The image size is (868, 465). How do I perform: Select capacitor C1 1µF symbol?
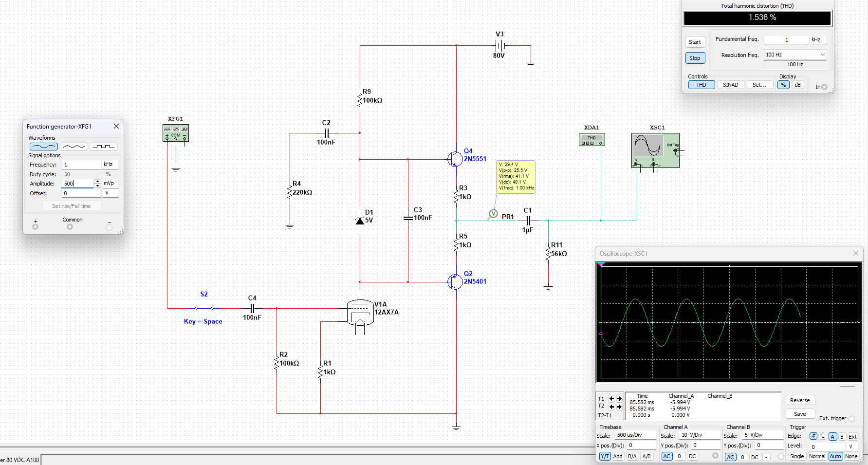pos(528,221)
